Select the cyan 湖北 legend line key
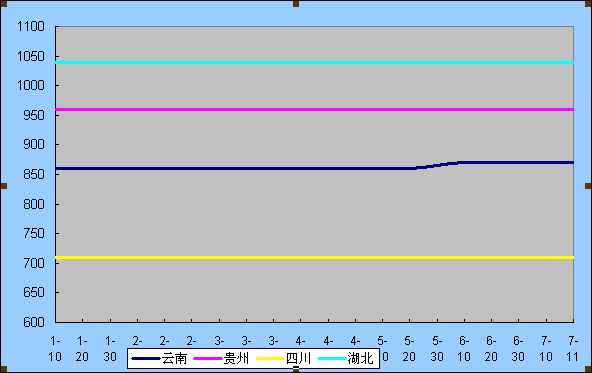592x373 pixels. click(x=332, y=358)
